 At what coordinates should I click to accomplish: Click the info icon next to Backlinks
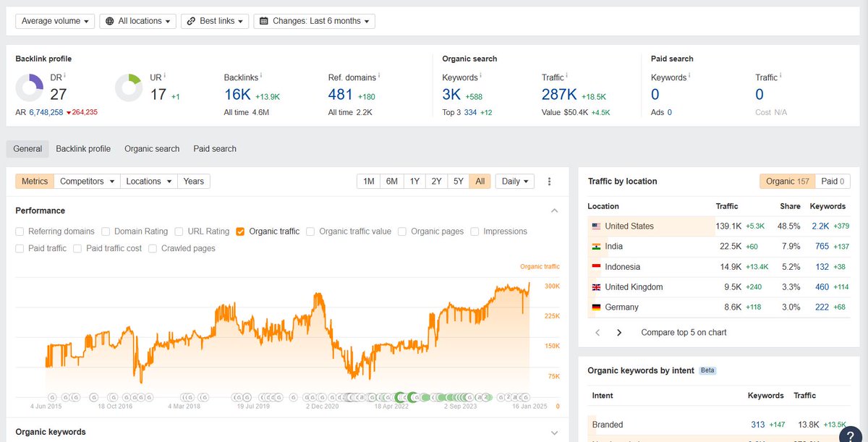coord(260,74)
